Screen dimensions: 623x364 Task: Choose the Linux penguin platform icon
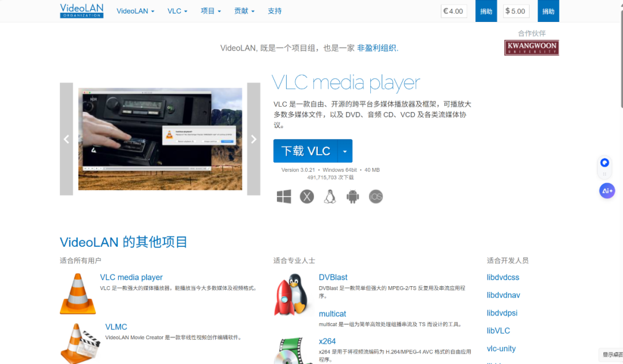(x=330, y=197)
